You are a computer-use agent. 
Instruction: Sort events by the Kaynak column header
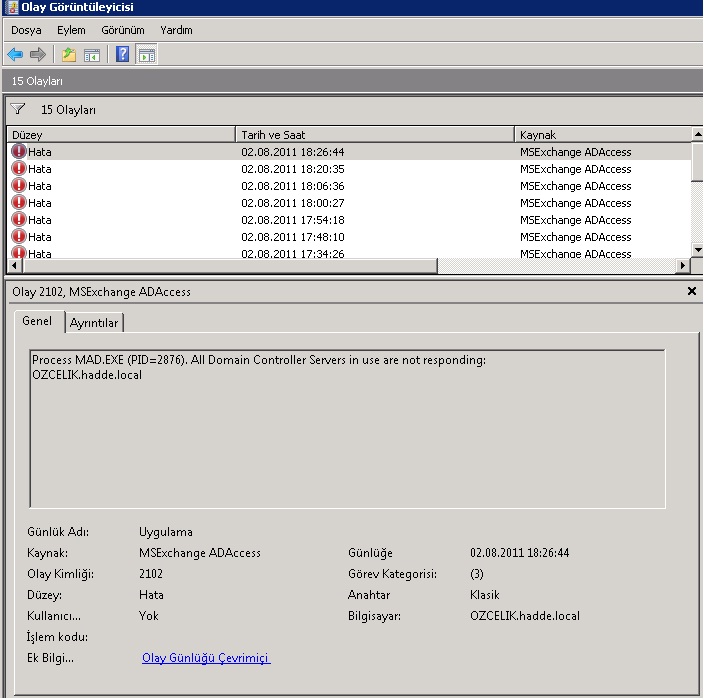(603, 135)
